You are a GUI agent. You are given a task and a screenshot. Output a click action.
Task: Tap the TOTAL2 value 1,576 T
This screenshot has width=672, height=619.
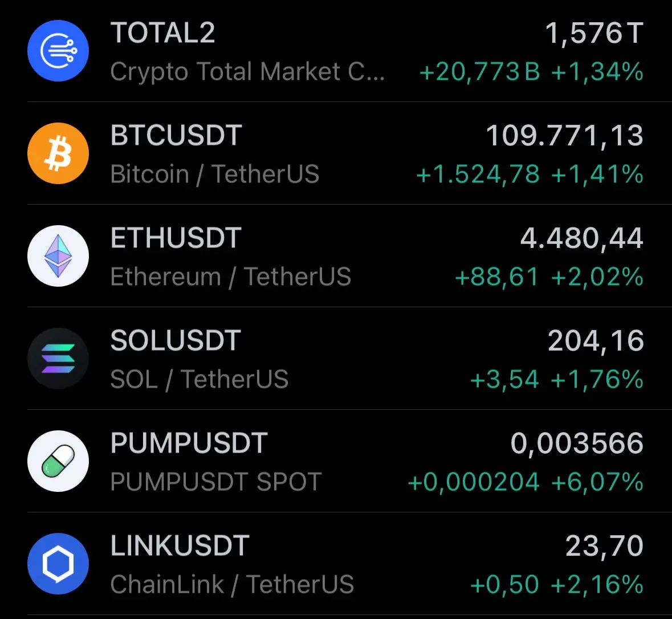click(x=594, y=34)
